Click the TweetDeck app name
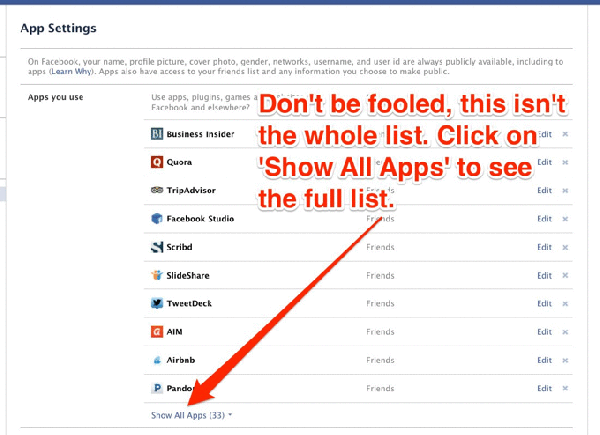 click(189, 304)
